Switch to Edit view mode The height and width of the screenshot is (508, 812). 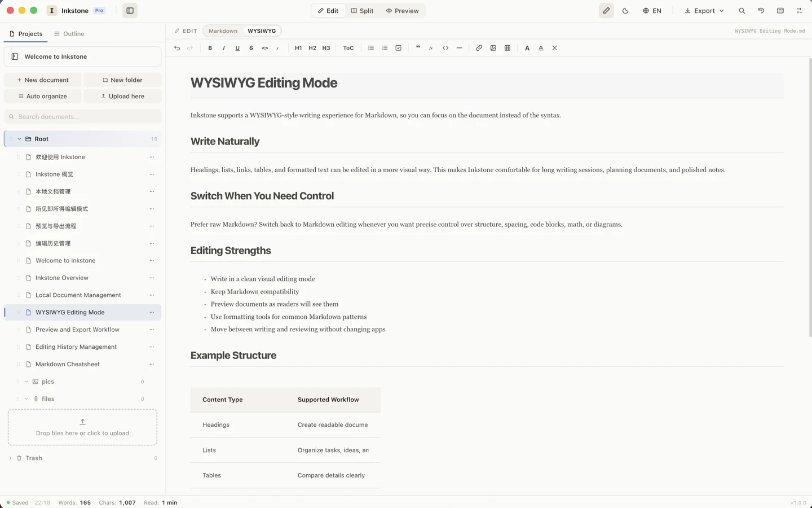point(328,11)
